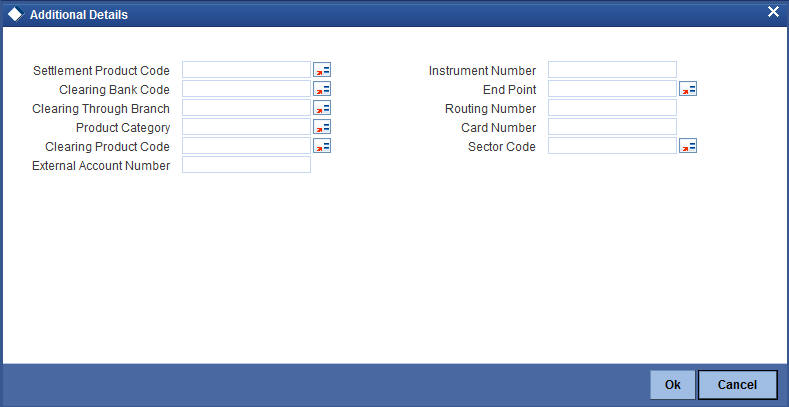Close the Additional Details window

tap(773, 12)
